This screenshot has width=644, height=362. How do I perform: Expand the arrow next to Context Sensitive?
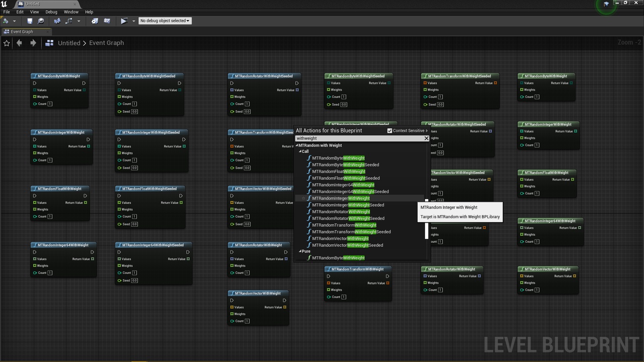pos(427,131)
